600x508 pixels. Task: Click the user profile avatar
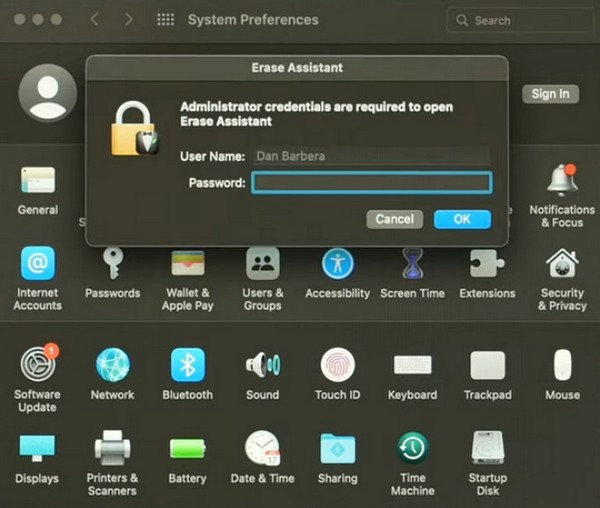(48, 93)
